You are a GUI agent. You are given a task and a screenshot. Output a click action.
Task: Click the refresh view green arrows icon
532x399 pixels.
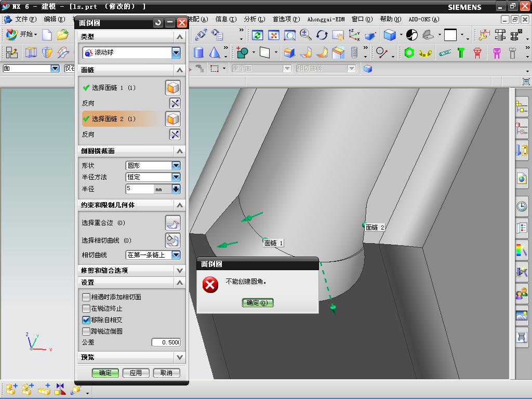pos(258,35)
